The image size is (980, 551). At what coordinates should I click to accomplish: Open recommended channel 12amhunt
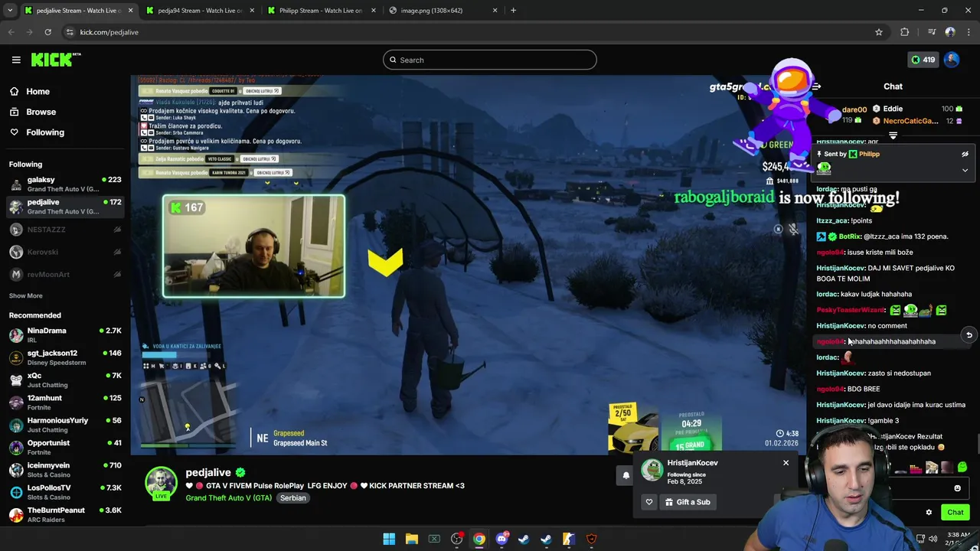[x=65, y=403]
